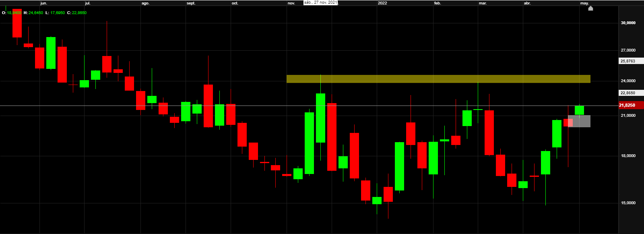
Task: Click the feb. label on time axis
Action: 438,3
